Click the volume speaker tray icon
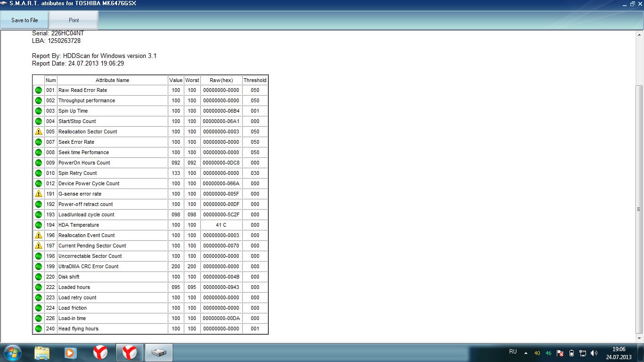Screen dimensions: 644x362 click(594, 353)
